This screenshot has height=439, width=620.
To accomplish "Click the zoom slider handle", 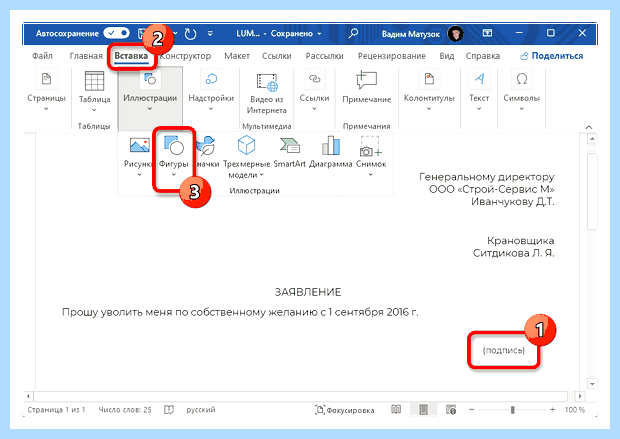I will coord(512,410).
